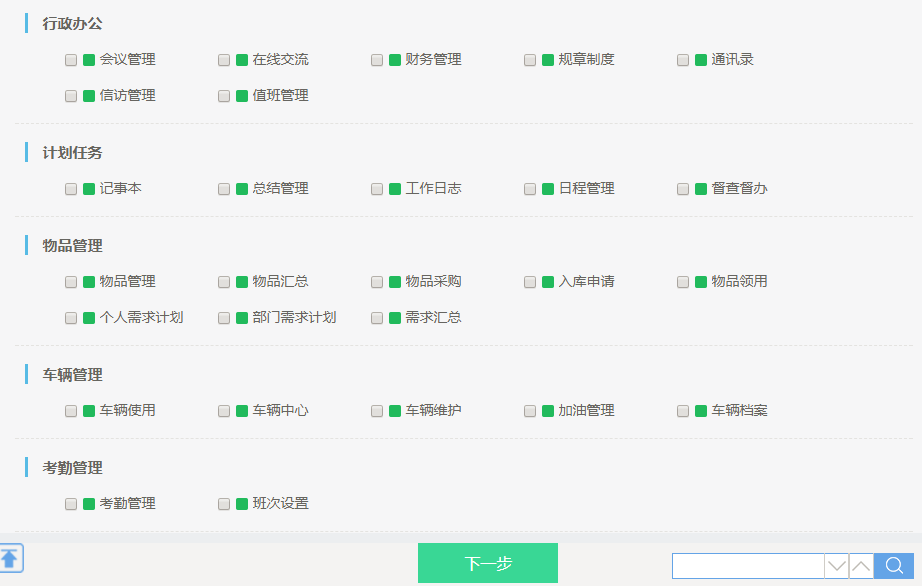The image size is (922, 586).
Task: Check the 会议管理 checkbox
Action: (71, 60)
